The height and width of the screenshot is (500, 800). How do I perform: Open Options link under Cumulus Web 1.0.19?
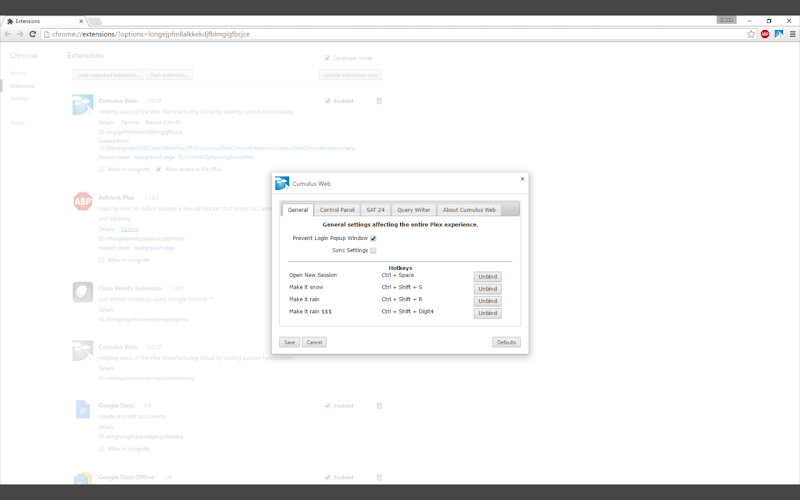130,122
